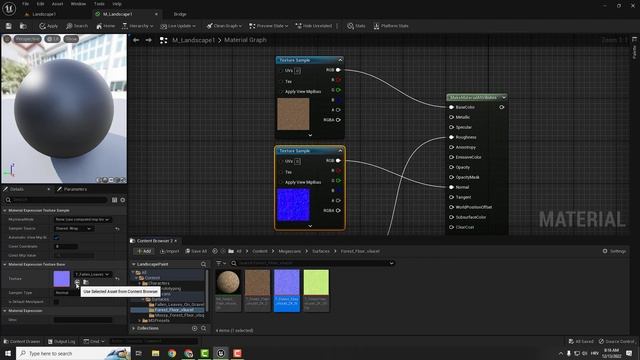Image resolution: width=640 pixels, height=360 pixels.
Task: Click Import in the Content Browser
Action: 169,251
